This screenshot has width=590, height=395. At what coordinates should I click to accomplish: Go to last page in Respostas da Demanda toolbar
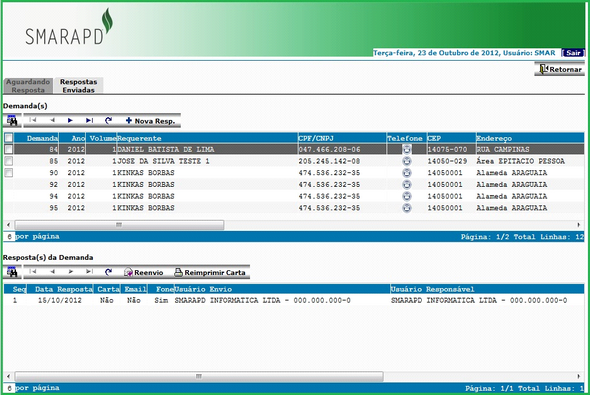pyautogui.click(x=89, y=272)
